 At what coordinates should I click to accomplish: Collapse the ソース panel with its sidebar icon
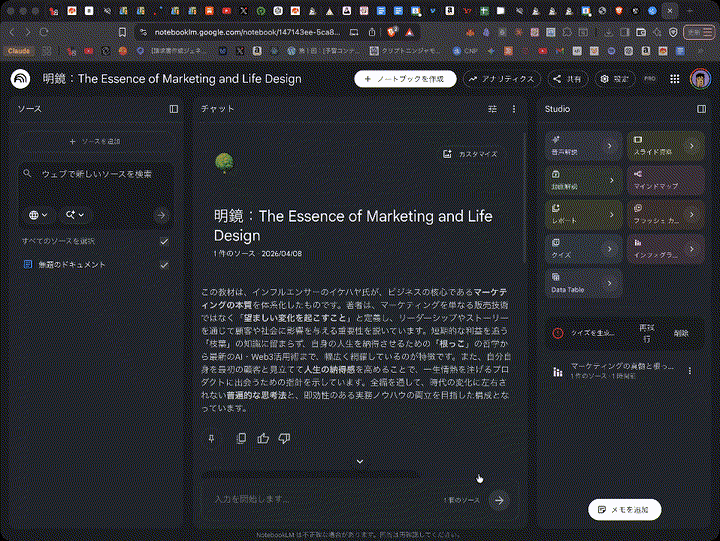[174, 108]
